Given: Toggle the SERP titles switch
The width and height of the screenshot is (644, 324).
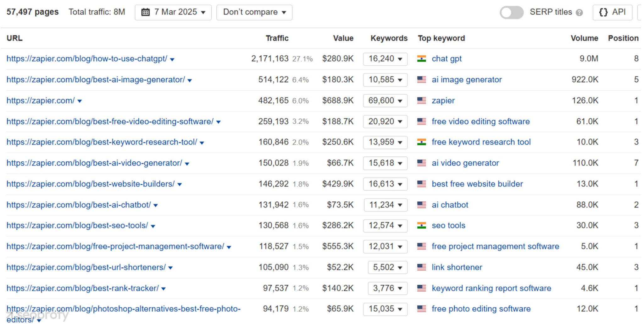Looking at the screenshot, I should click(x=511, y=13).
